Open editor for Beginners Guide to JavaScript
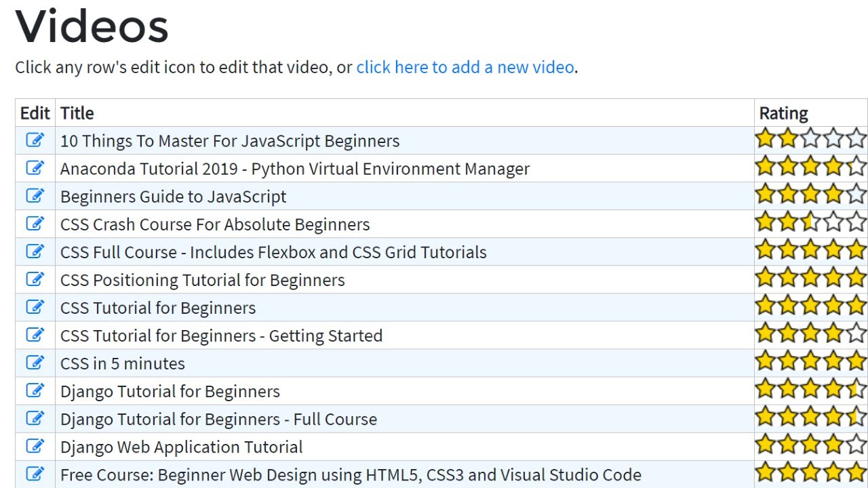Screen dimensions: 868x488 [x=35, y=196]
